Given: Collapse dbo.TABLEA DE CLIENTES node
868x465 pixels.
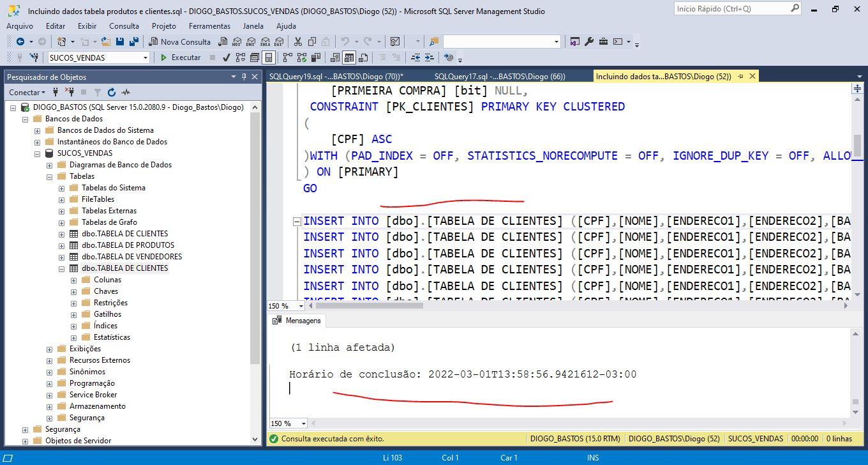Looking at the screenshot, I should point(62,268).
